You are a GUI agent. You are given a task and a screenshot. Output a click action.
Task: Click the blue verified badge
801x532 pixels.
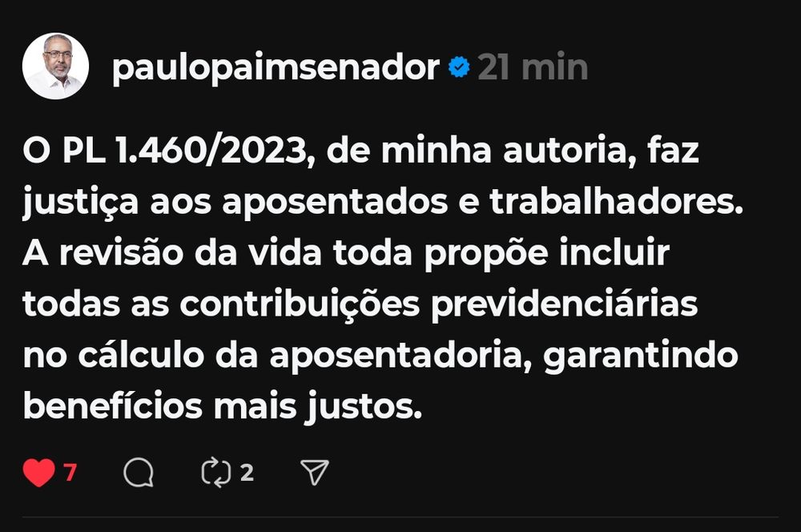point(459,67)
